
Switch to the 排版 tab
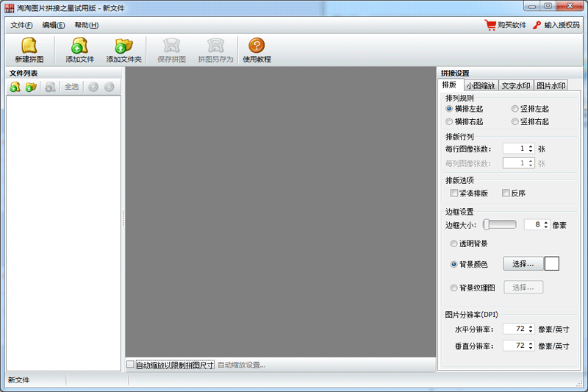(450, 85)
